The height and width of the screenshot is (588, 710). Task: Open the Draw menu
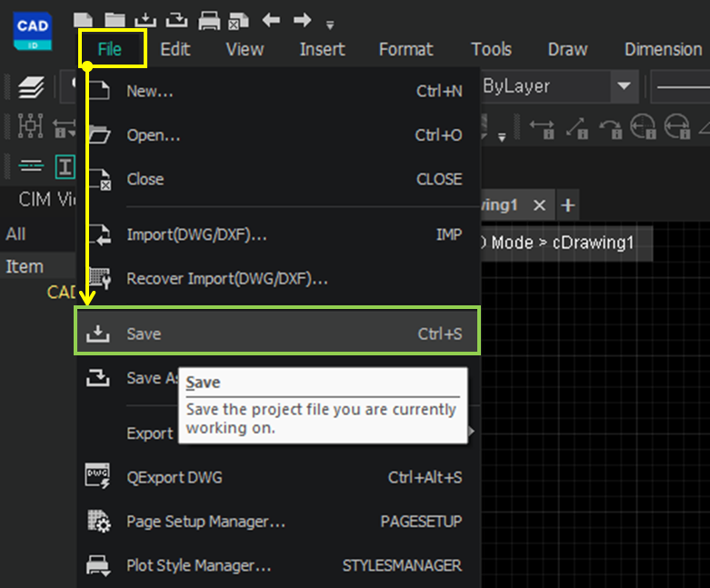click(x=567, y=49)
